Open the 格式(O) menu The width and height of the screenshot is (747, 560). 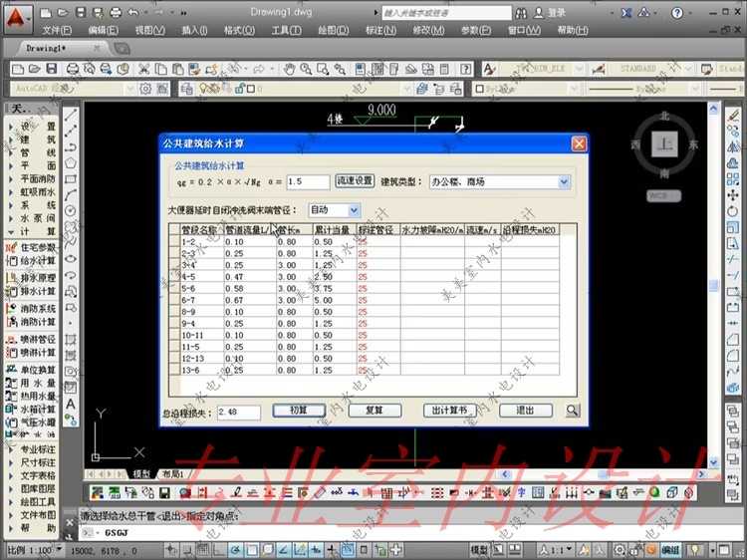[239, 31]
